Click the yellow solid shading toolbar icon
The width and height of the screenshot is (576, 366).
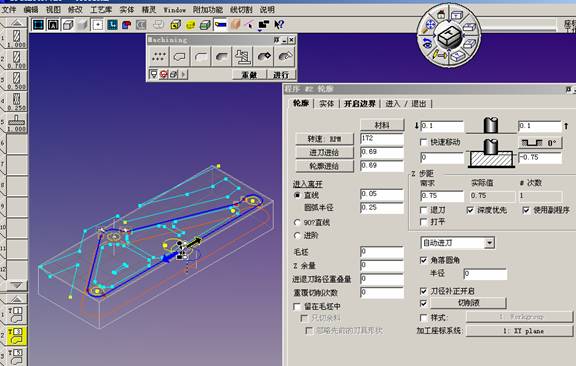[x=190, y=25]
